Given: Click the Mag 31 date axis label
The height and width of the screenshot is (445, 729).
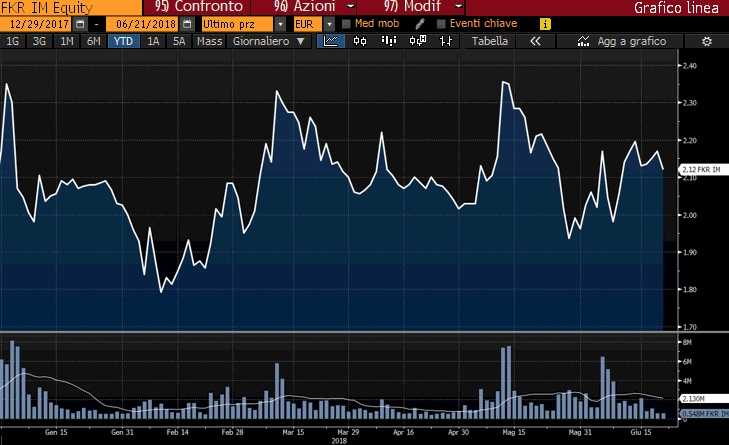Looking at the screenshot, I should point(580,432).
